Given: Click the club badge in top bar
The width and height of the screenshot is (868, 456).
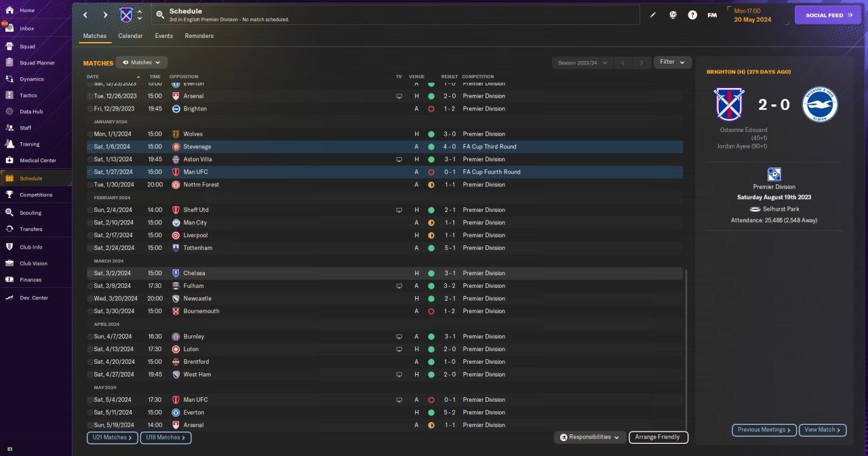Looking at the screenshot, I should (x=126, y=15).
